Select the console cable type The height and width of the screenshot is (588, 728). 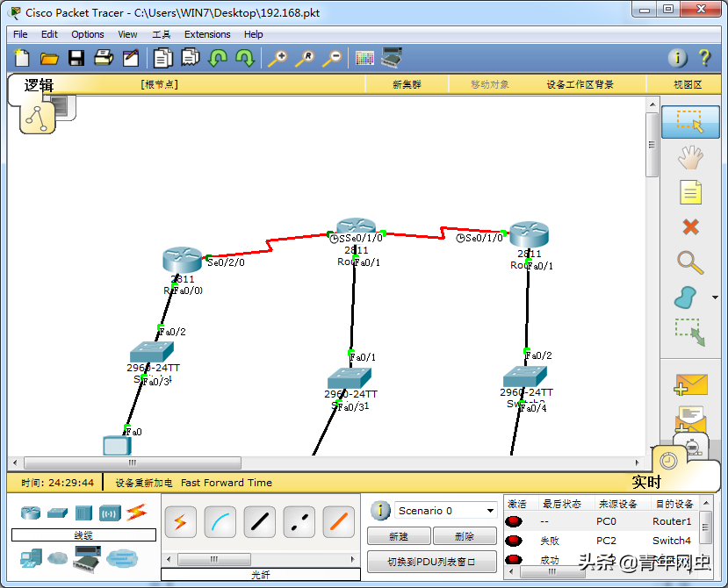[x=220, y=522]
